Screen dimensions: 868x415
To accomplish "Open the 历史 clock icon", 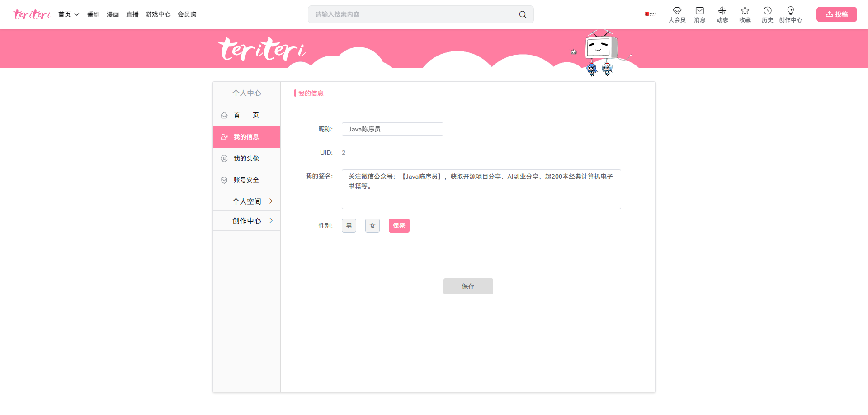I will (x=767, y=11).
